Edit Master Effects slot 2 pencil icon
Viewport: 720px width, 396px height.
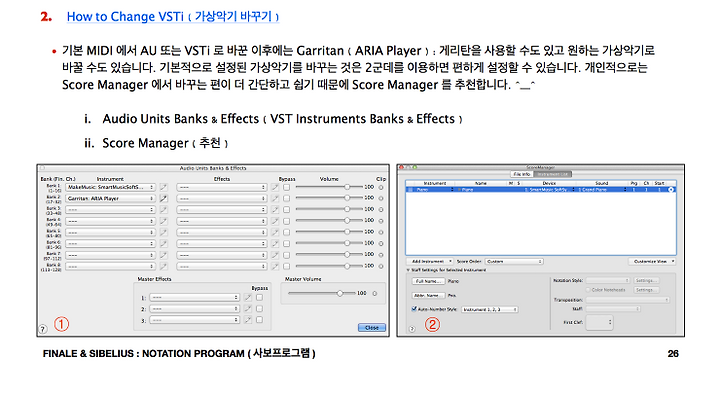click(248, 309)
